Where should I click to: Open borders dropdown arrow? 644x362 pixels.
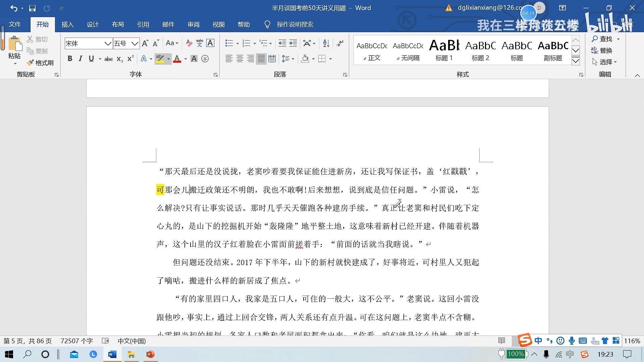[330, 59]
